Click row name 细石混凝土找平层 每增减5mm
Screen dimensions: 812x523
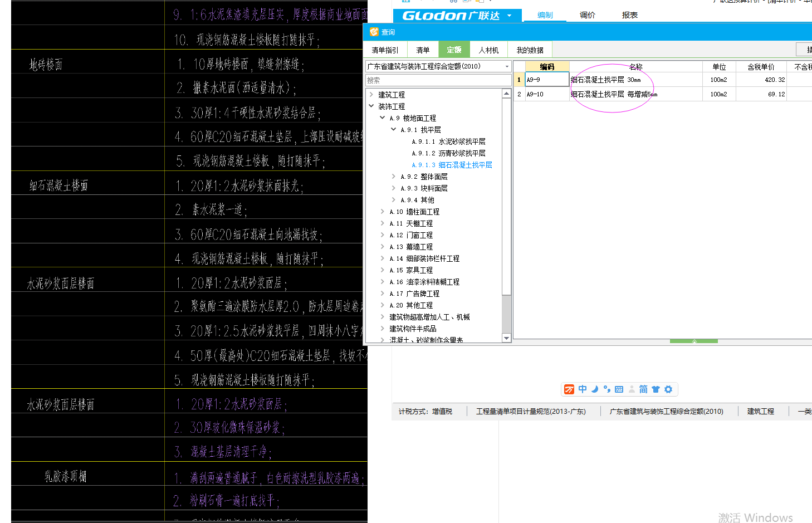coord(614,94)
